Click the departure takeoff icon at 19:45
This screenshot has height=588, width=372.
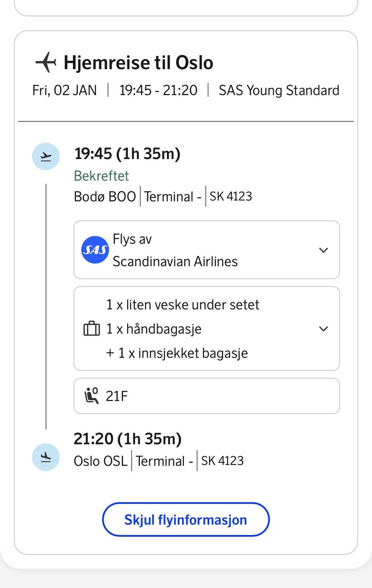tap(46, 156)
